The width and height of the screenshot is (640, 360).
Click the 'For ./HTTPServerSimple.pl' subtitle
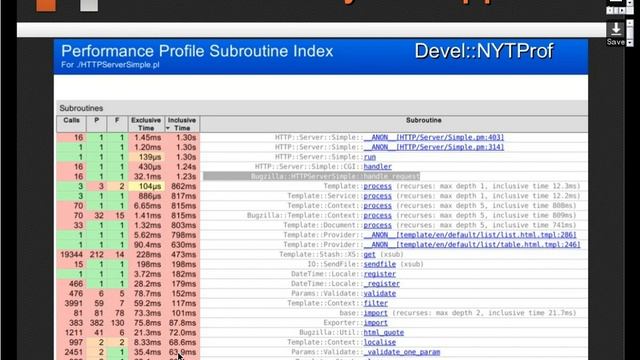[x=110, y=65]
